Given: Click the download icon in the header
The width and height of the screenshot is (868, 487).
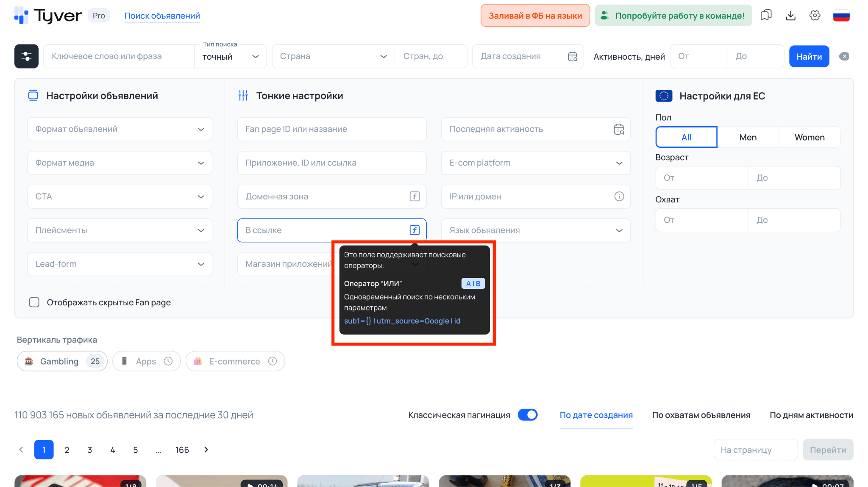Looking at the screenshot, I should point(790,15).
